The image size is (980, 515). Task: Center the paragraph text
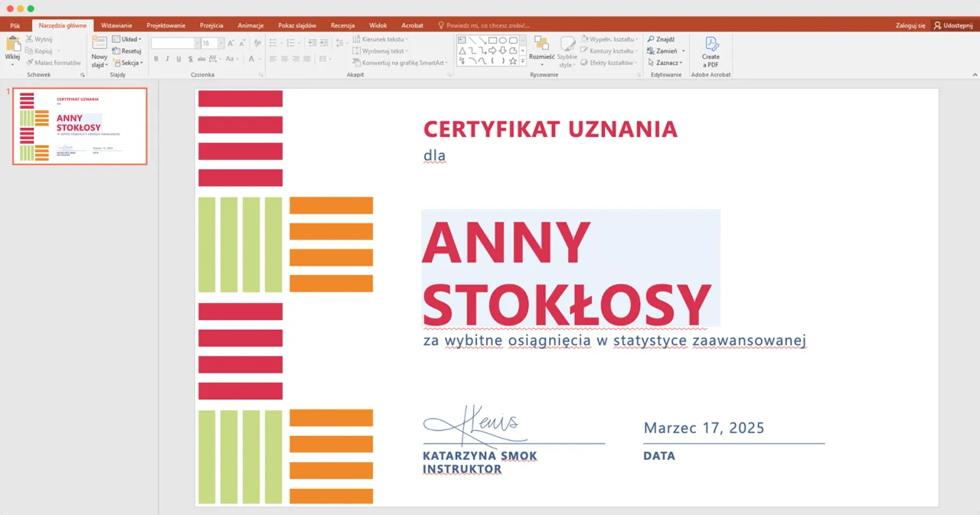point(284,59)
